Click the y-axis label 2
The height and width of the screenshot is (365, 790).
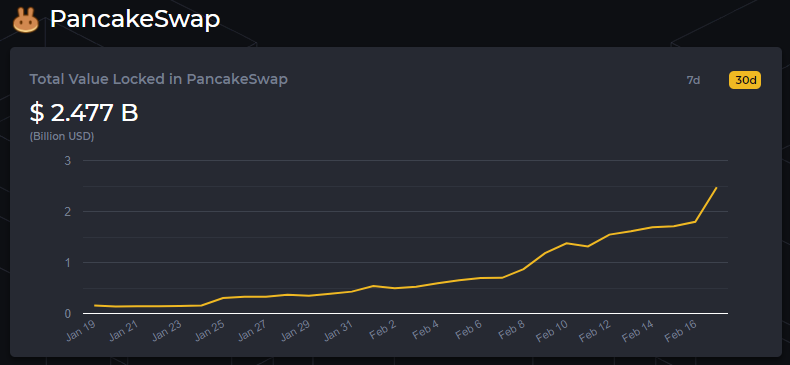[x=68, y=212]
